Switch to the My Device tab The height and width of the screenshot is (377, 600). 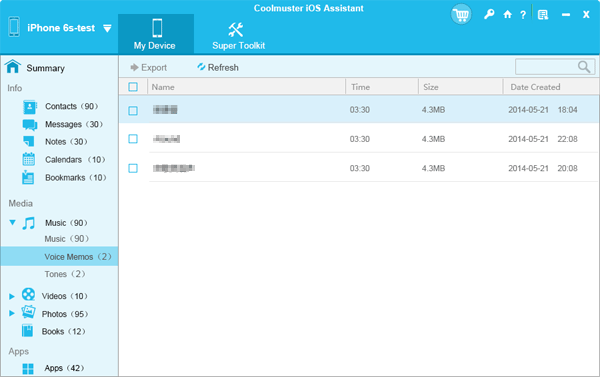click(x=156, y=34)
